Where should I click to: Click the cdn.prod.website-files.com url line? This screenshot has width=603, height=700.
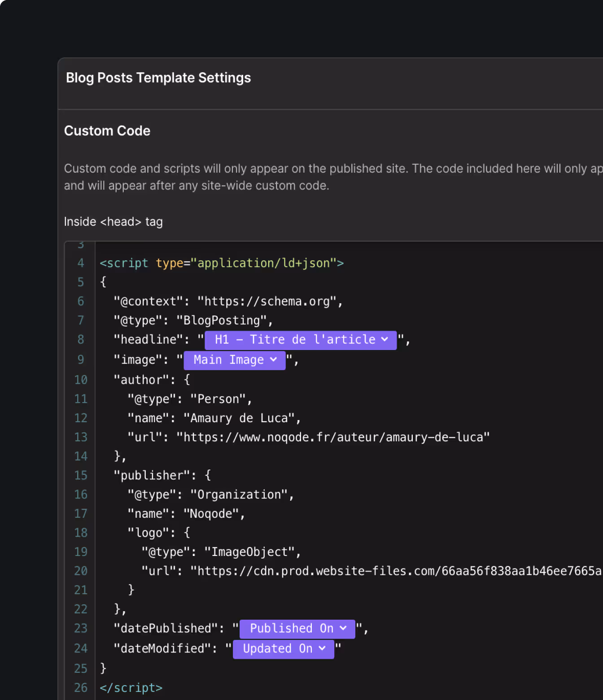coord(372,571)
